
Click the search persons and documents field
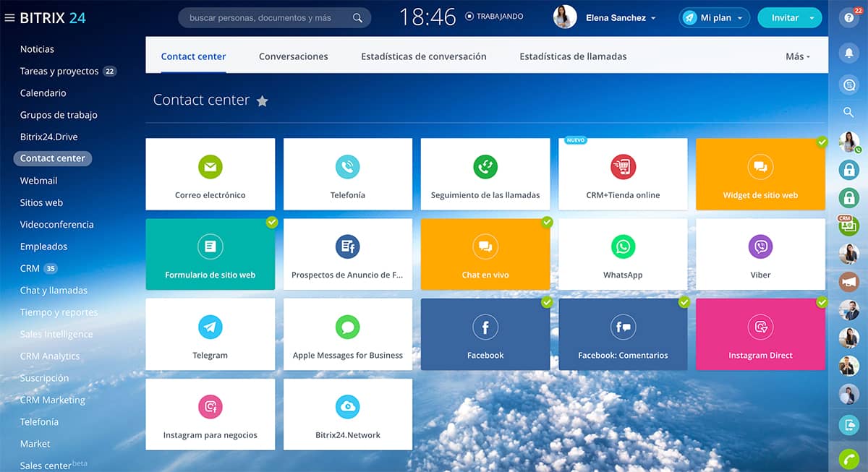[x=268, y=18]
